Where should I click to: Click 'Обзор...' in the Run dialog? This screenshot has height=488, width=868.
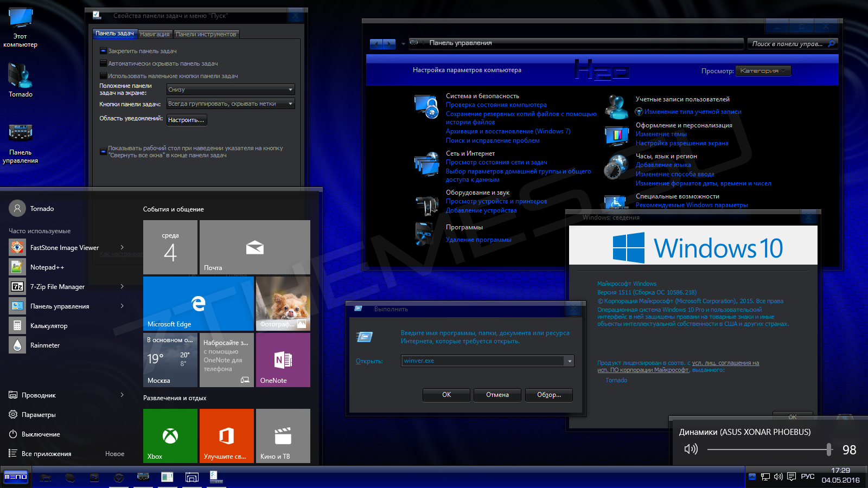tap(549, 395)
